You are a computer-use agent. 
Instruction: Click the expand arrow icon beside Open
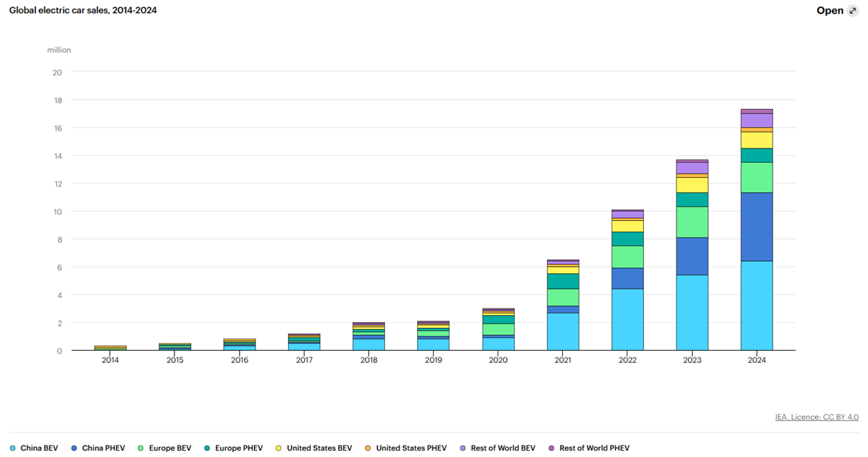[x=852, y=11]
